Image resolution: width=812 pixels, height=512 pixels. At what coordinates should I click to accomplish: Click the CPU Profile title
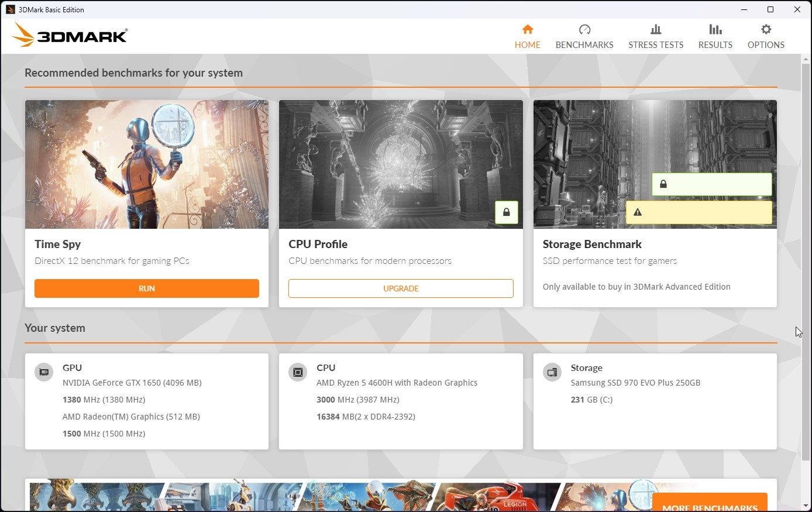point(318,245)
